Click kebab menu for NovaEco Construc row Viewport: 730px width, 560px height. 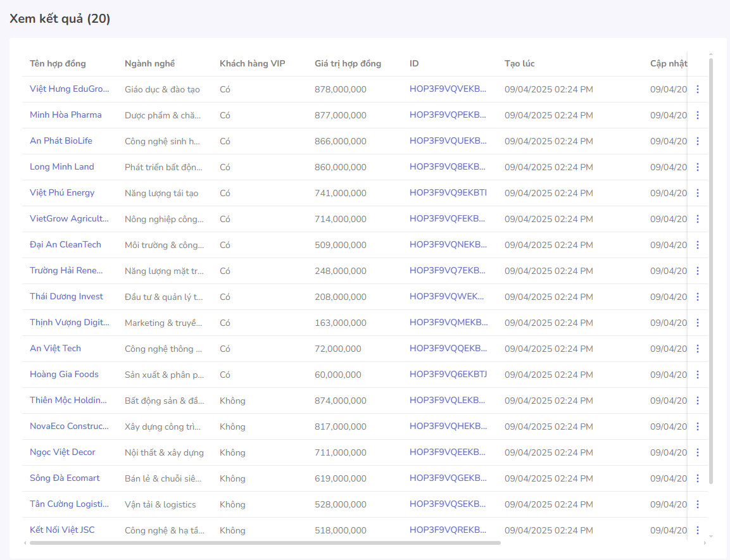click(698, 426)
